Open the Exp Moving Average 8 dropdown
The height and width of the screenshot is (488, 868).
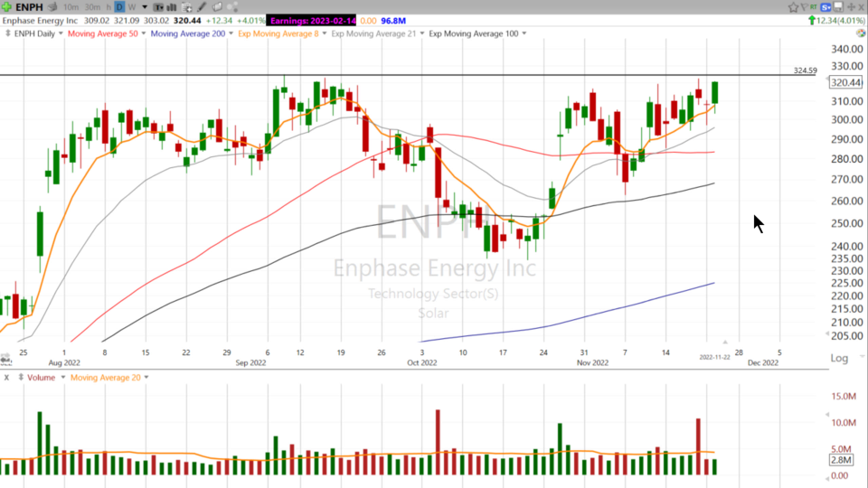(325, 33)
